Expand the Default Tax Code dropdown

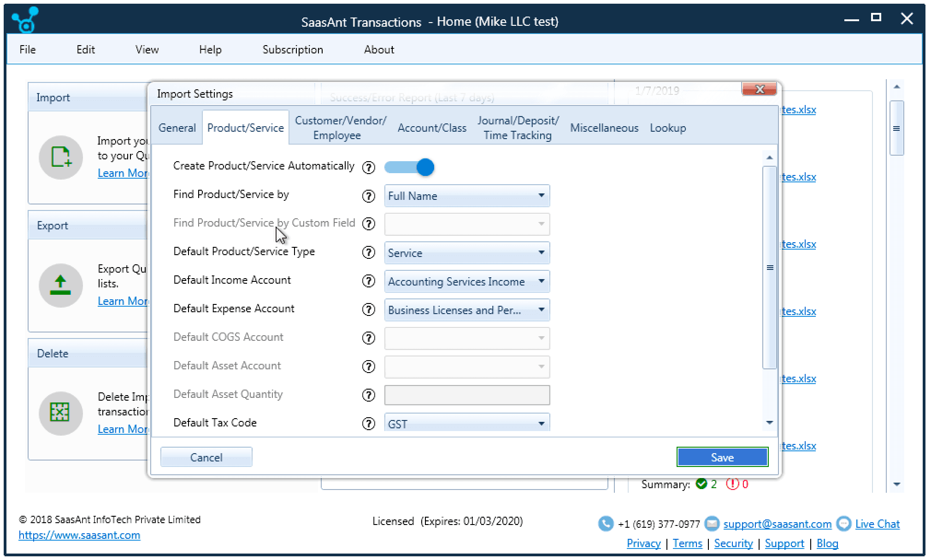tap(542, 423)
